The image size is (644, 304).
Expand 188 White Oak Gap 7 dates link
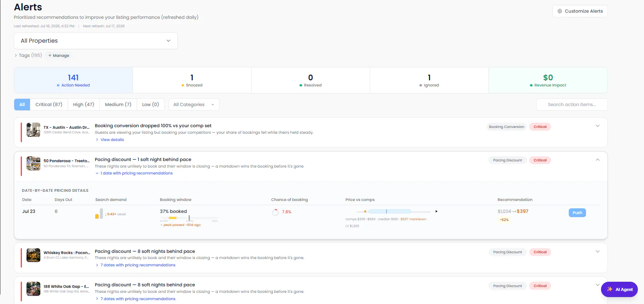tap(136, 299)
